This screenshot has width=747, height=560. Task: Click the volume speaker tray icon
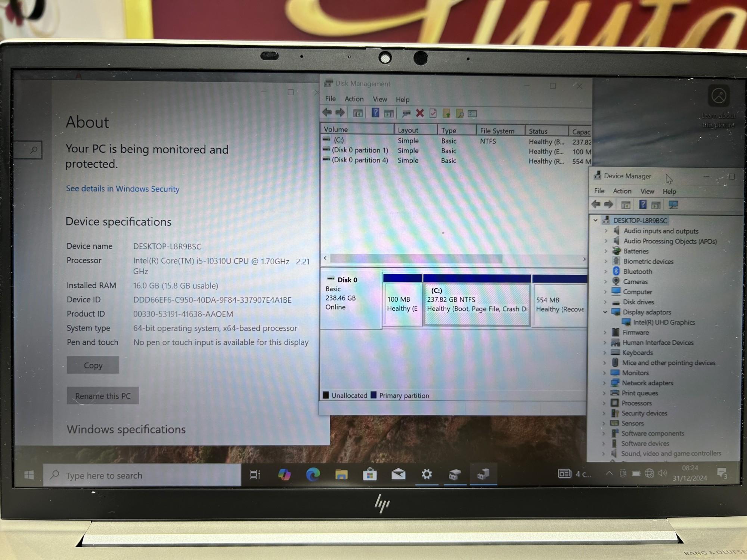pyautogui.click(x=662, y=473)
